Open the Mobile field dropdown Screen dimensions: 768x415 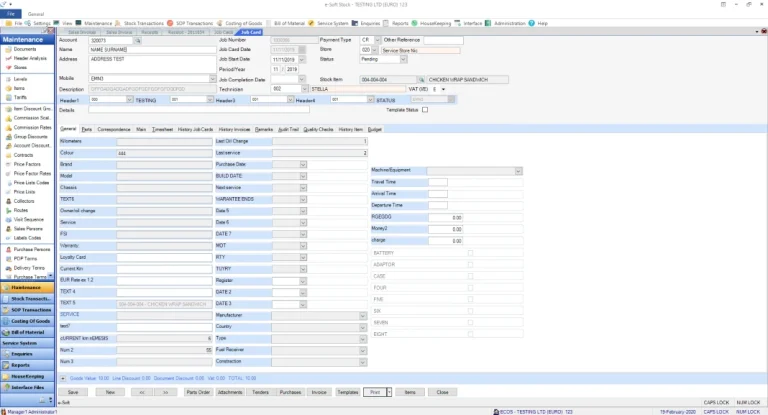pyautogui.click(x=213, y=79)
